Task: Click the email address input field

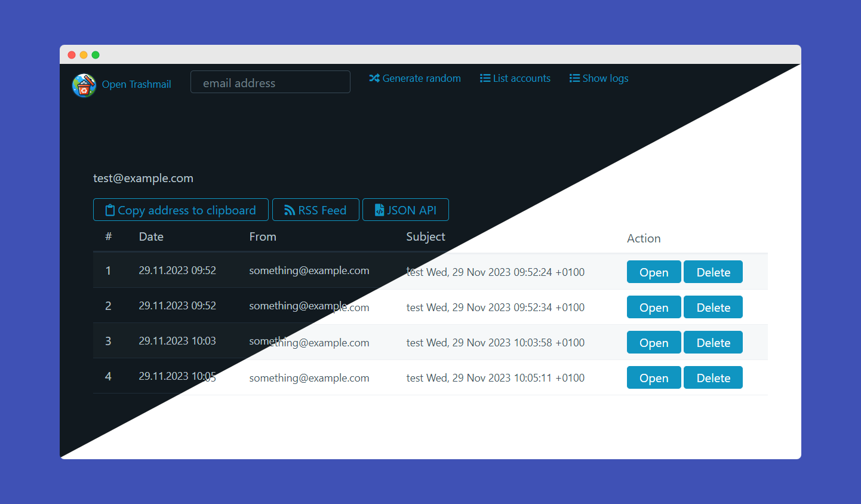Action: (270, 82)
